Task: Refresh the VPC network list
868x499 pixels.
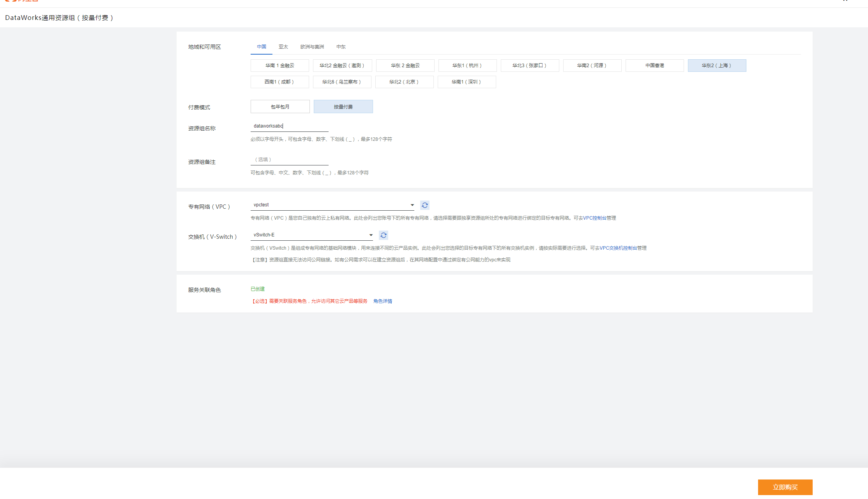Action: pyautogui.click(x=424, y=205)
